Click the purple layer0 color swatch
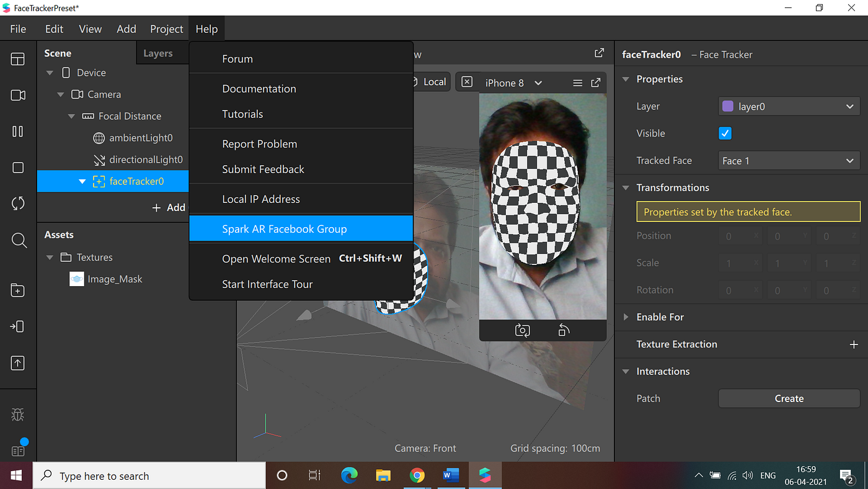The width and height of the screenshot is (868, 489). [728, 107]
